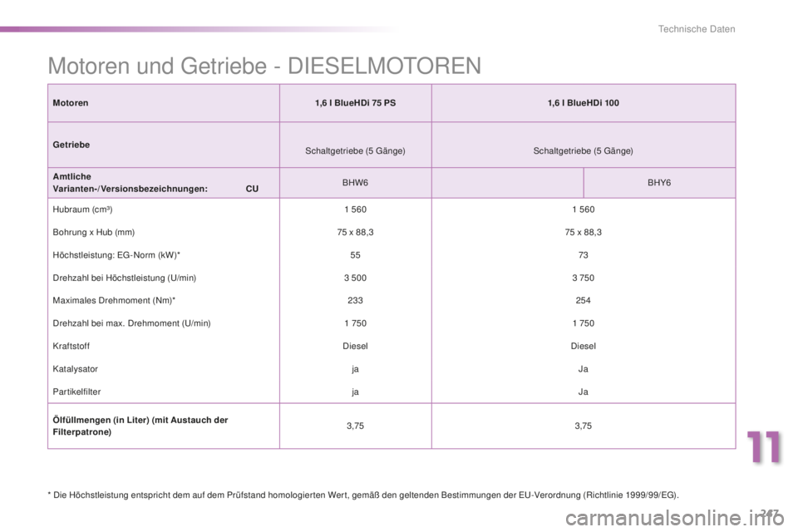Screen dimensions: 798x532
Task: Click '1 560' under BlueHDi 100
Action: [x=584, y=209]
